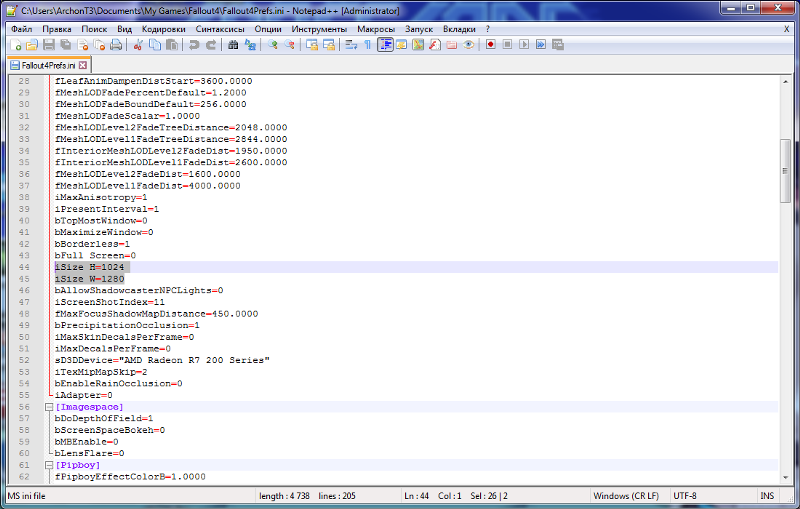
Task: Show the Function List panel icon
Action: [435, 45]
